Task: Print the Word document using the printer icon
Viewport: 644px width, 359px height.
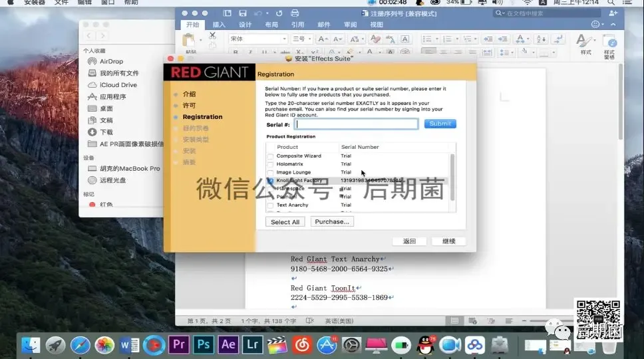Action: tap(295, 13)
